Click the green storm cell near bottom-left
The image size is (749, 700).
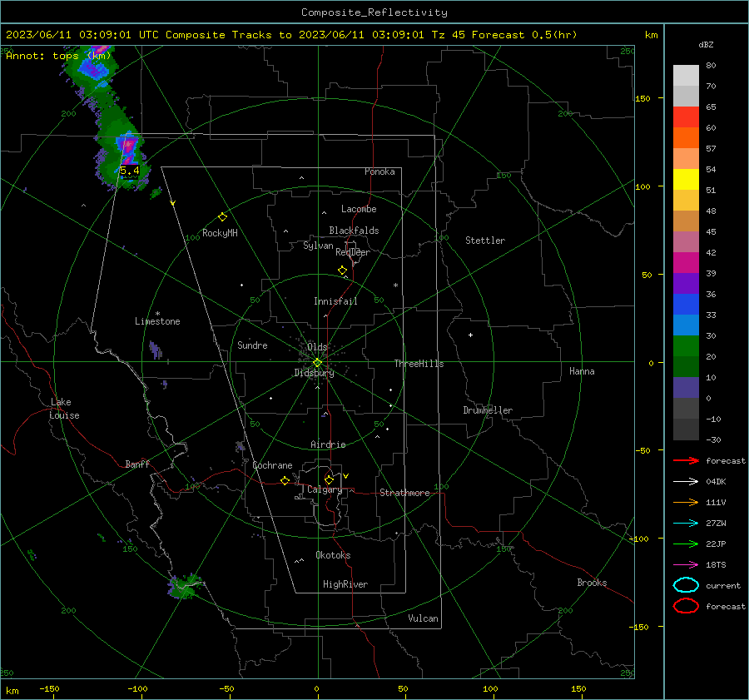[x=184, y=588]
